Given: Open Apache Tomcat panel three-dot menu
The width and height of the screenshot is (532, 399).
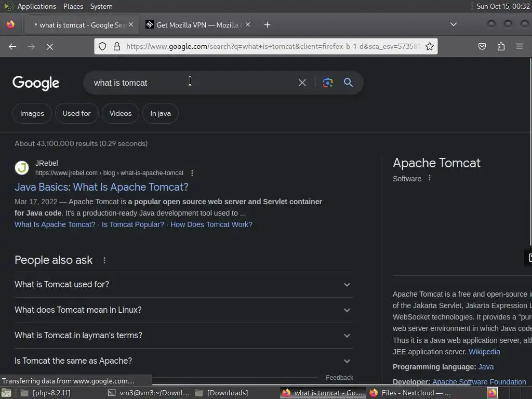Looking at the screenshot, I should 430,178.
